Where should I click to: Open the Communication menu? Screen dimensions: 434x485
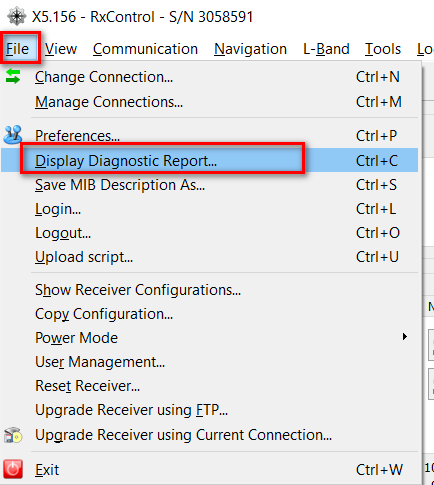coord(145,49)
